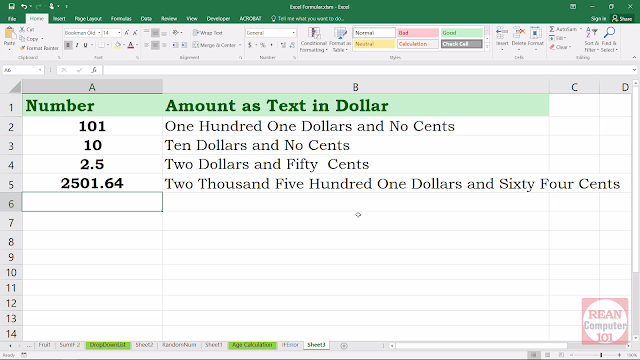Apply the Good cell style

[x=461, y=33]
